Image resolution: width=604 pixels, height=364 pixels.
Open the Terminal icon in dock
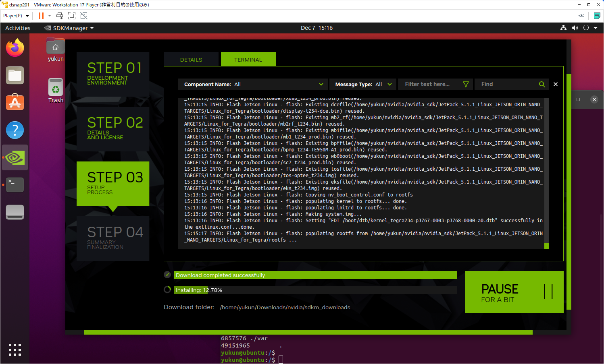click(15, 185)
